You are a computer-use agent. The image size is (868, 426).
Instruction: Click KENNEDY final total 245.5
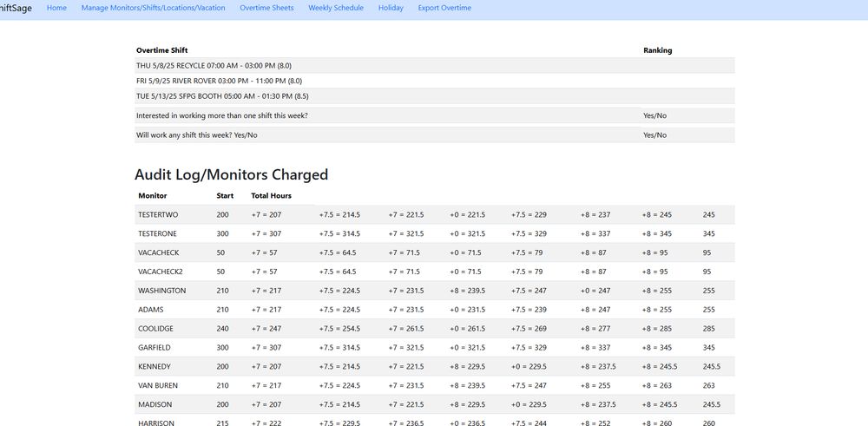[x=712, y=367]
